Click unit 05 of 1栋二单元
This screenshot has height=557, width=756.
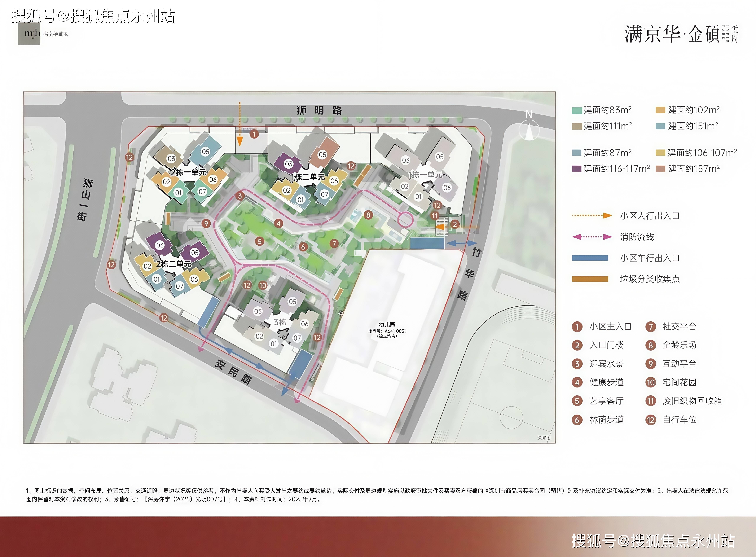[323, 154]
